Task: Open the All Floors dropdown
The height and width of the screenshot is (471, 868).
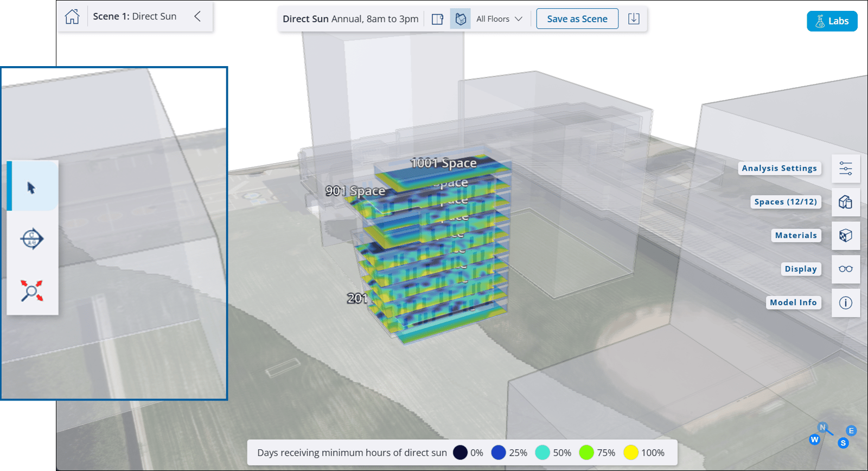Action: pos(499,19)
